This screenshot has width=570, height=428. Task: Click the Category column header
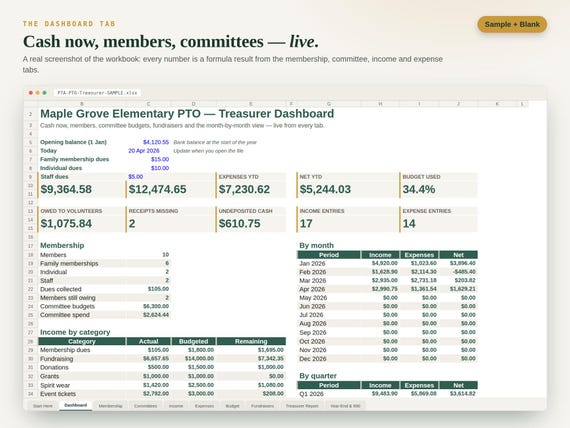82,341
